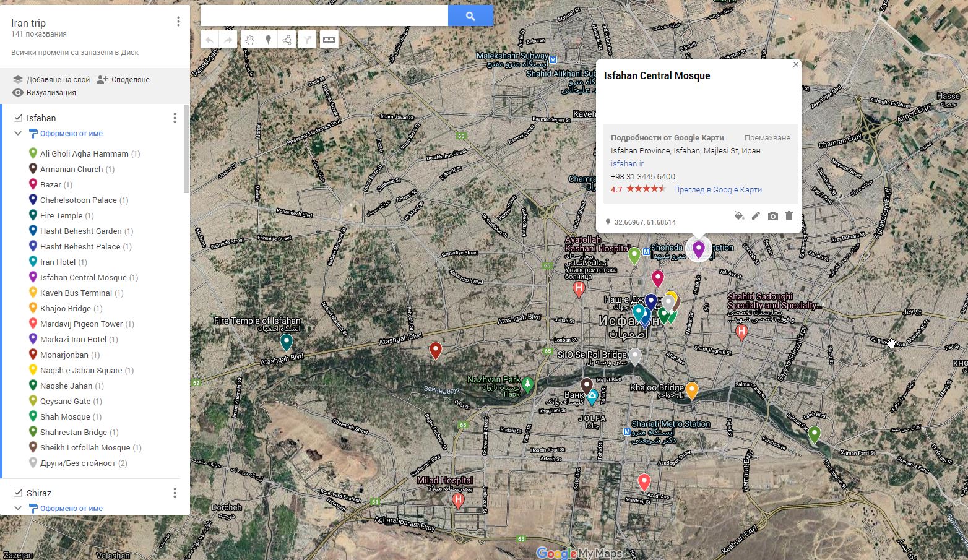This screenshot has width=968, height=560.
Task: Click the popup's paint bucket style icon
Action: [x=739, y=216]
